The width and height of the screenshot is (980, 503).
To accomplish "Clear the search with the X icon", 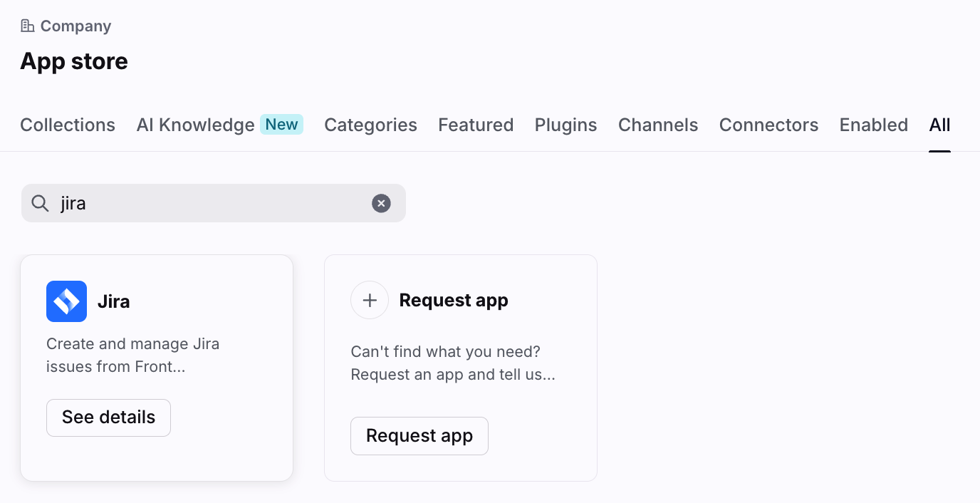I will point(381,204).
